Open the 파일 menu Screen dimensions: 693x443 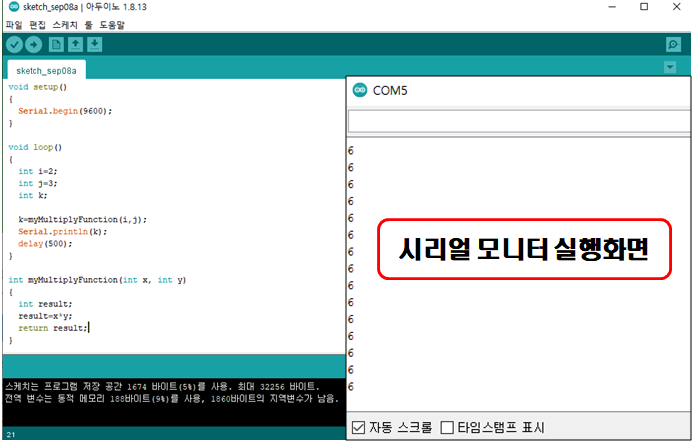pyautogui.click(x=14, y=25)
